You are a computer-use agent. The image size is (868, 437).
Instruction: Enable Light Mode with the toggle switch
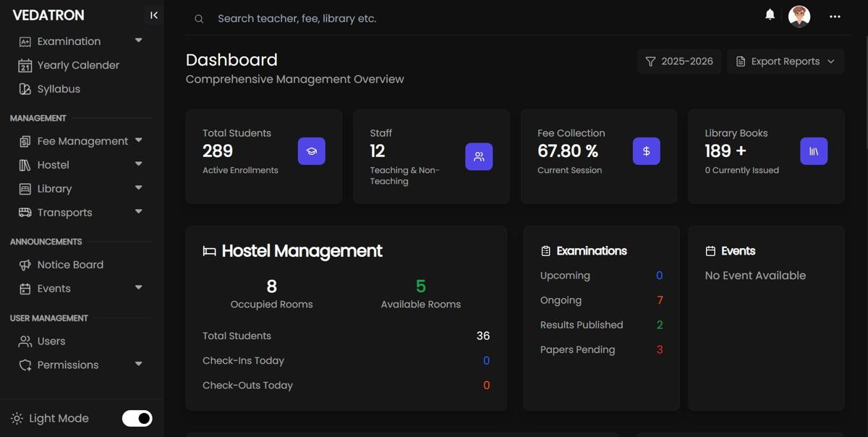(x=137, y=418)
